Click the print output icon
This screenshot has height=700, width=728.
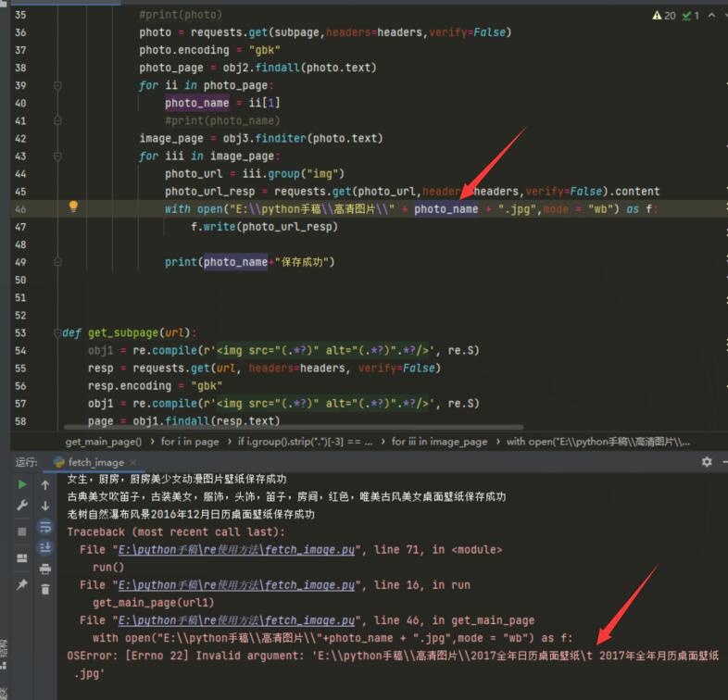[45, 569]
